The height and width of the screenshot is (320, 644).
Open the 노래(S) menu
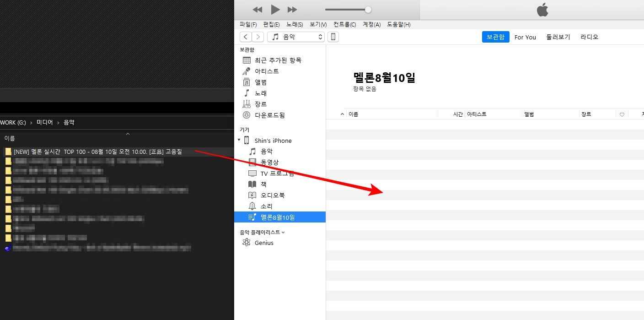[x=295, y=24]
